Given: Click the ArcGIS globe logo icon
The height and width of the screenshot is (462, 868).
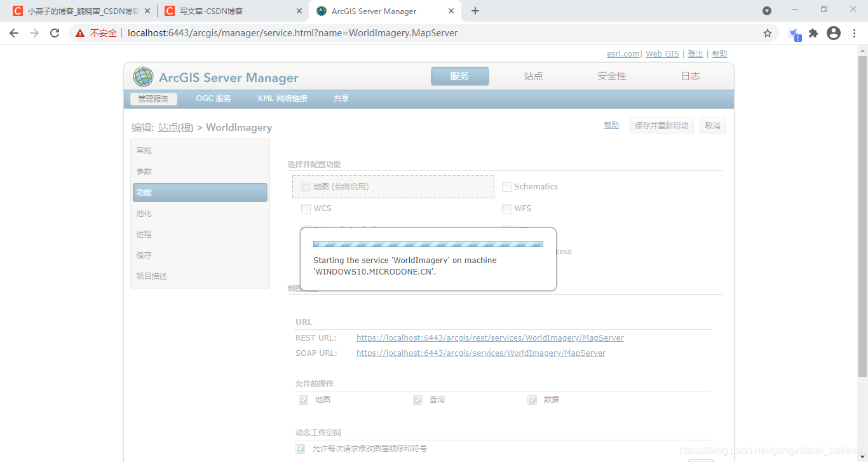Looking at the screenshot, I should tap(143, 77).
